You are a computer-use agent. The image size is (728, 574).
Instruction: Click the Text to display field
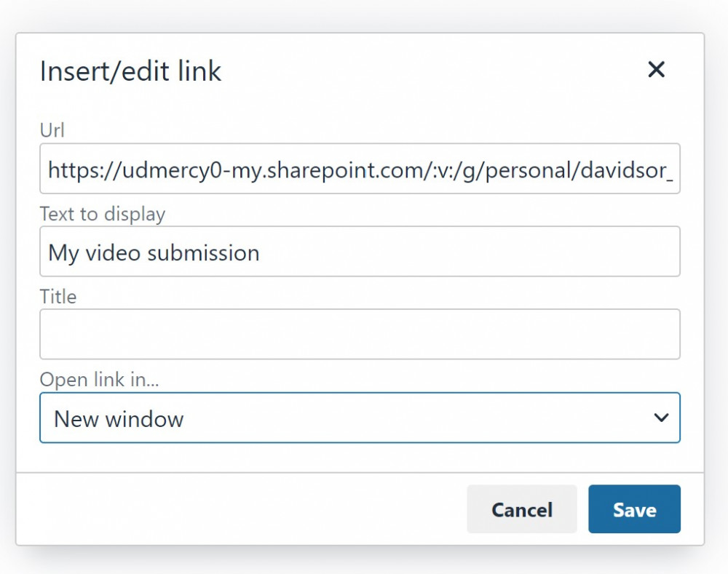pos(360,251)
